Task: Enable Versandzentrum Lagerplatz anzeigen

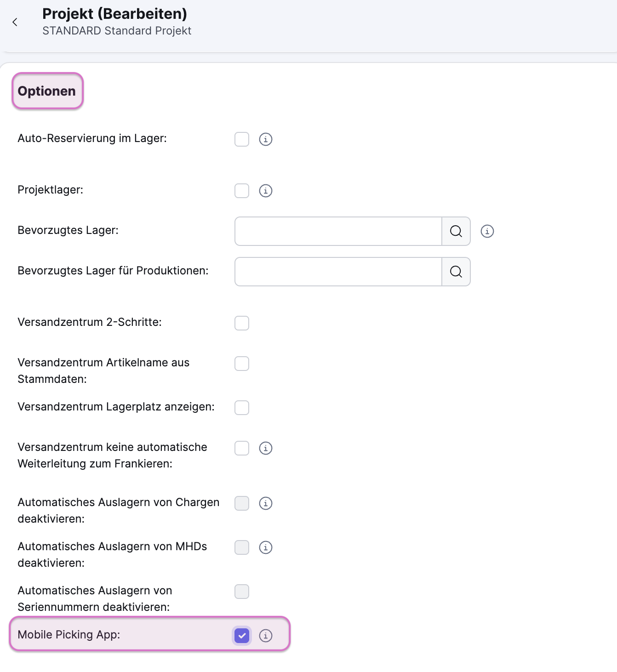Action: (x=241, y=407)
